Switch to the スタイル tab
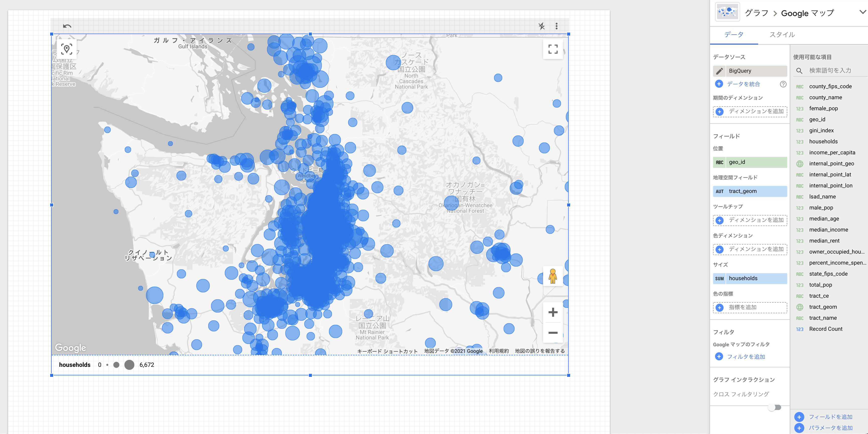Image resolution: width=868 pixels, height=434 pixels. 782,35
